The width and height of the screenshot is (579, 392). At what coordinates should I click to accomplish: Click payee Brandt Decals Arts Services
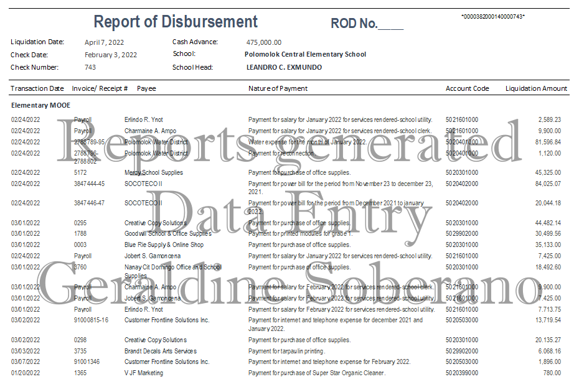pyautogui.click(x=160, y=351)
